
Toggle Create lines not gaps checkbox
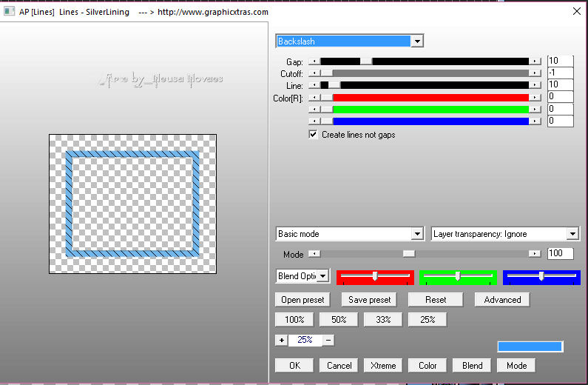pyautogui.click(x=313, y=134)
